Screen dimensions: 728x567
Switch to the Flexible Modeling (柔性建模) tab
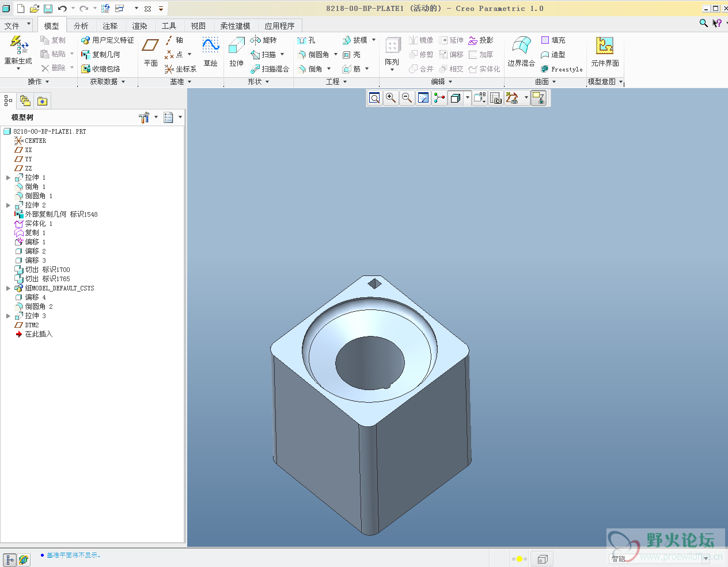[x=235, y=26]
